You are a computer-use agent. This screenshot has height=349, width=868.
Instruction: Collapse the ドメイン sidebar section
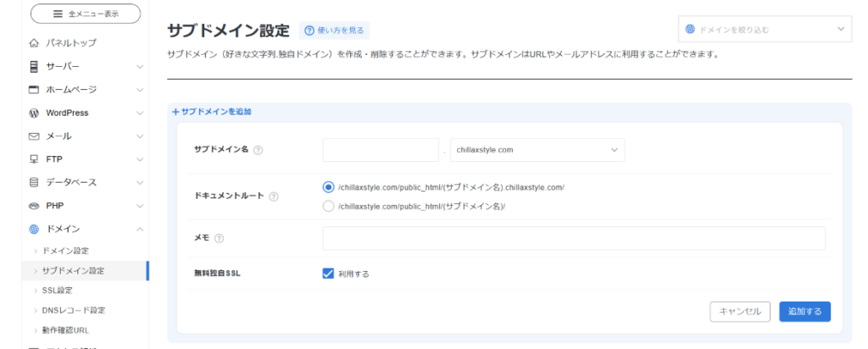[x=139, y=229]
